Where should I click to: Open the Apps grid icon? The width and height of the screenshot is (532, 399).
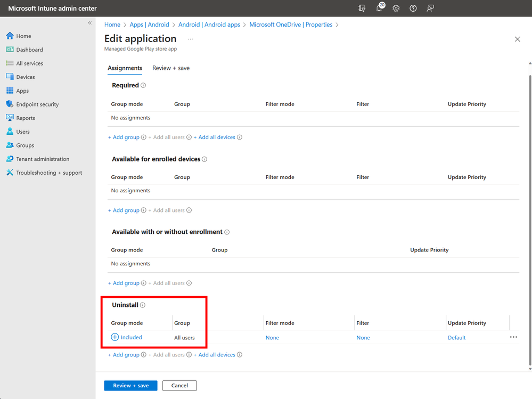click(x=10, y=90)
